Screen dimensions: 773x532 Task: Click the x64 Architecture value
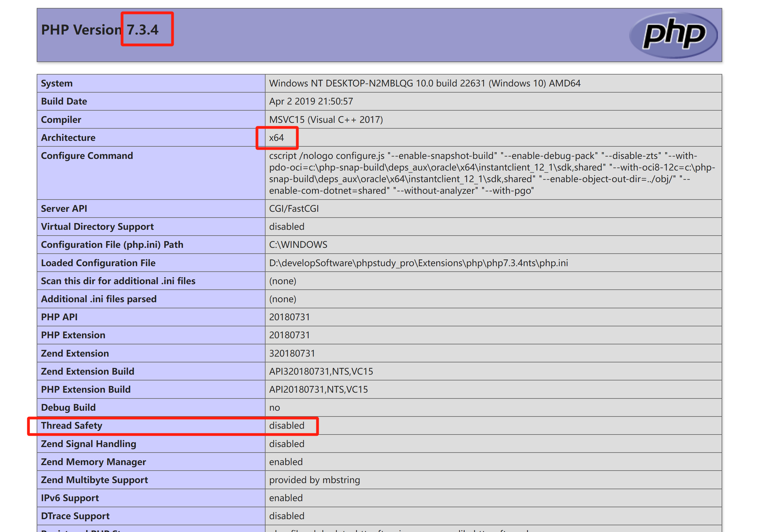(x=276, y=137)
